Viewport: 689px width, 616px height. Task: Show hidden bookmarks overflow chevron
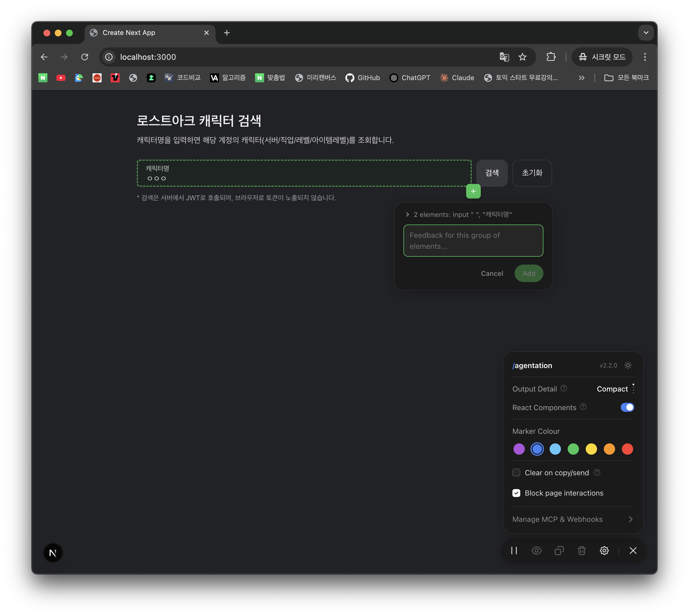tap(581, 78)
